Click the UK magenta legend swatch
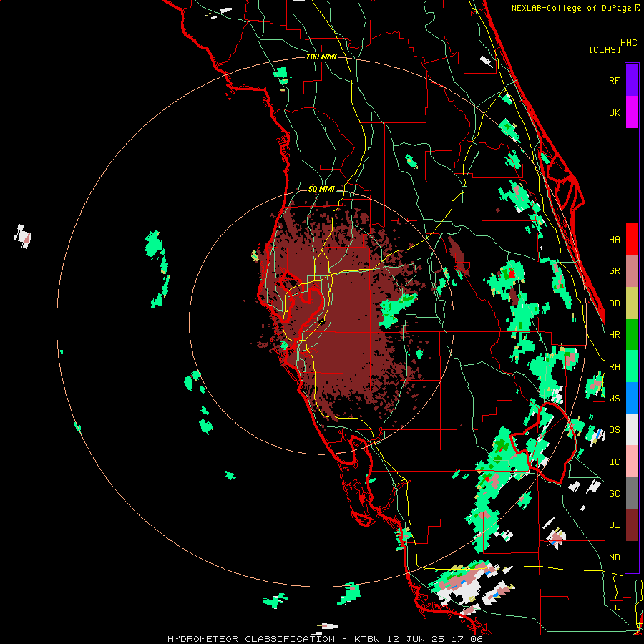The width and height of the screenshot is (644, 644). tap(632, 112)
